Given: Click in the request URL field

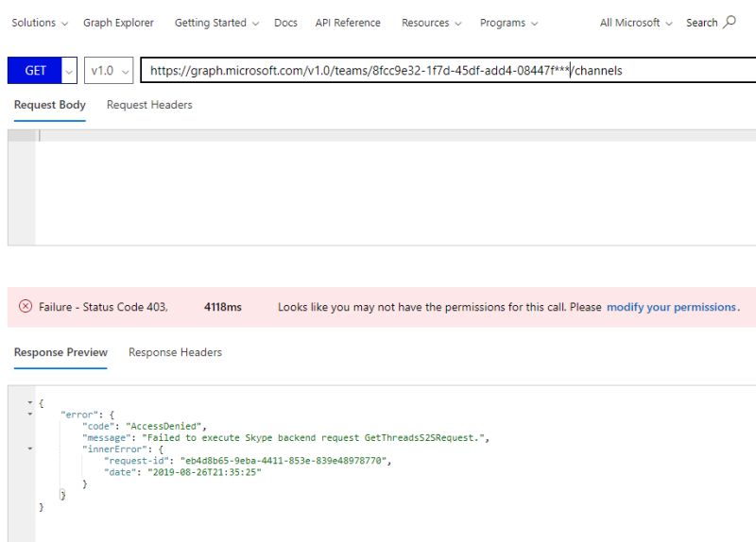Looking at the screenshot, I should pyautogui.click(x=448, y=70).
